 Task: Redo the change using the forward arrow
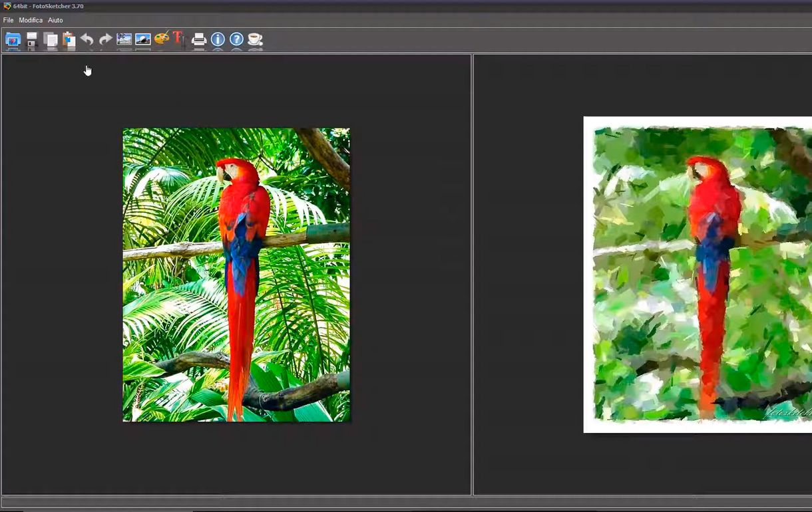tap(105, 40)
